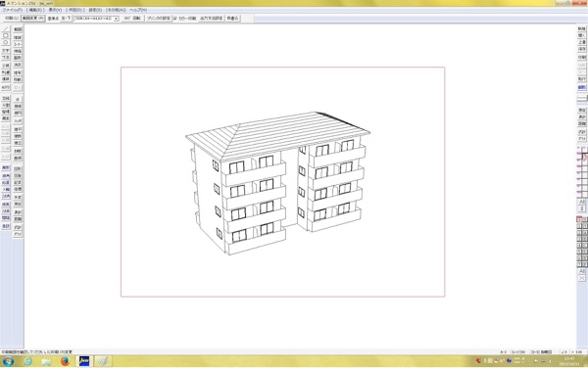Select the 移動 move tool button
Image resolution: width=588 pixels, height=368 pixels.
click(x=18, y=79)
